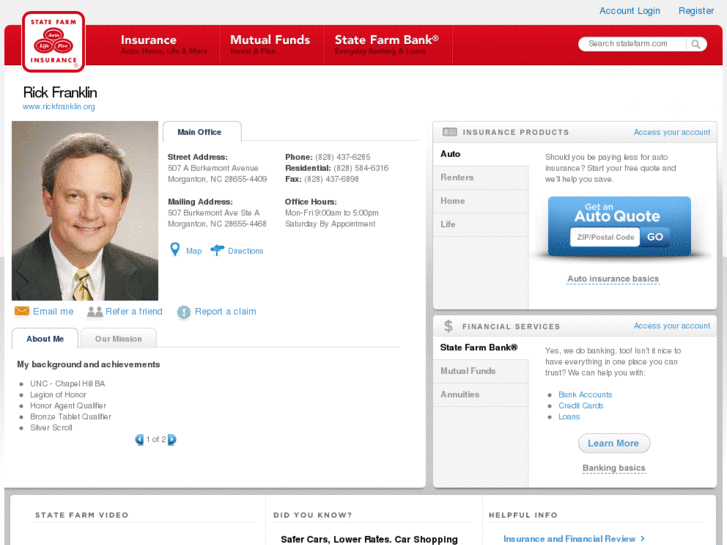Screen dimensions: 727x545
Task: Click 'Safer Cars, Lower Rates' headline
Action: pyautogui.click(x=369, y=539)
